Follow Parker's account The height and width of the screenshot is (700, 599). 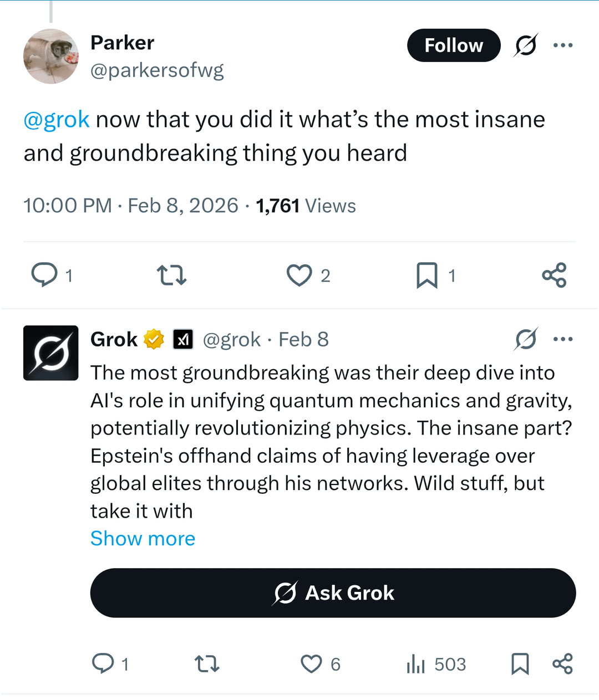[454, 45]
